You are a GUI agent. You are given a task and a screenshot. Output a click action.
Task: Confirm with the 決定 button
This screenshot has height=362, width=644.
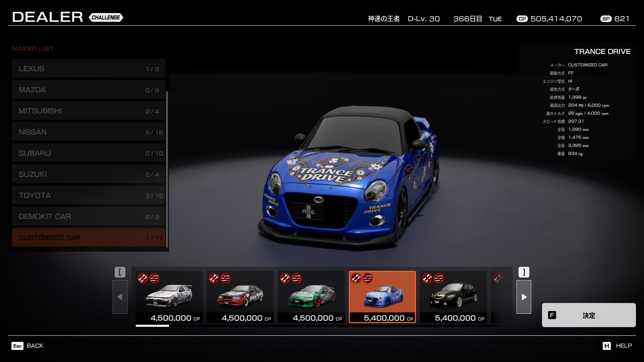point(589,315)
